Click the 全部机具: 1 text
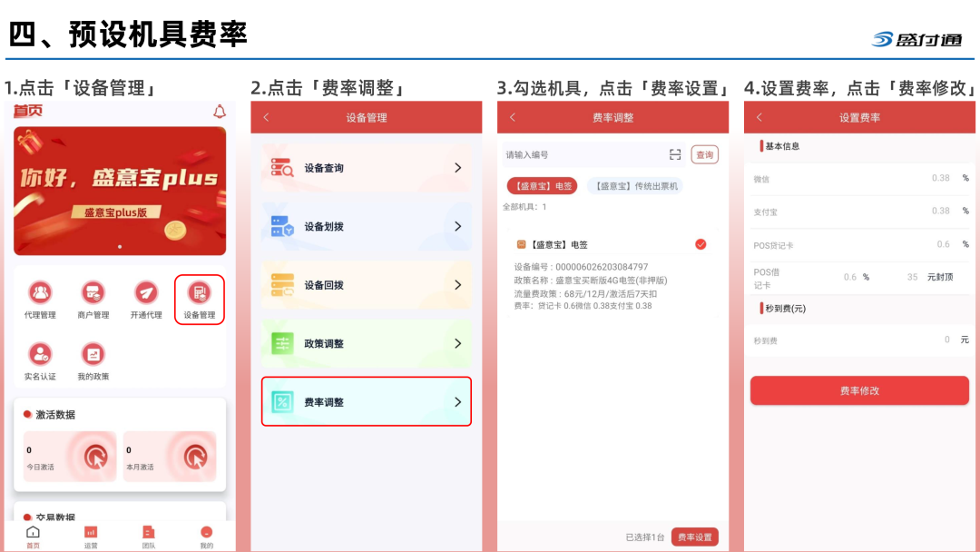This screenshot has width=980, height=552. 524,207
